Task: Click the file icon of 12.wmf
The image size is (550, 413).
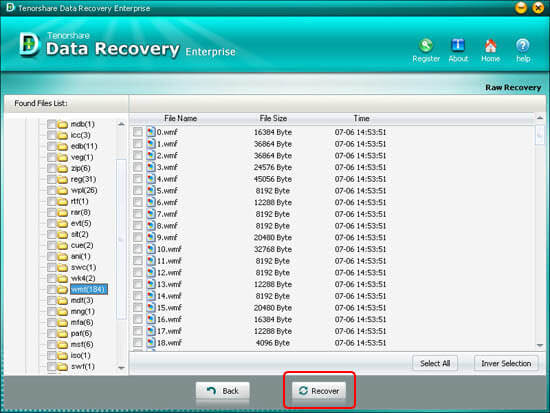Action: (x=151, y=272)
